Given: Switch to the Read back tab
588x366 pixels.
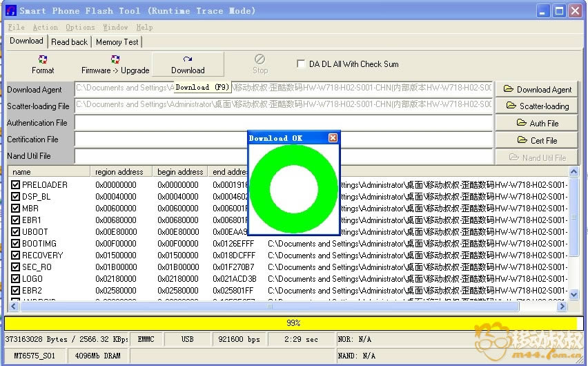Looking at the screenshot, I should tap(69, 41).
